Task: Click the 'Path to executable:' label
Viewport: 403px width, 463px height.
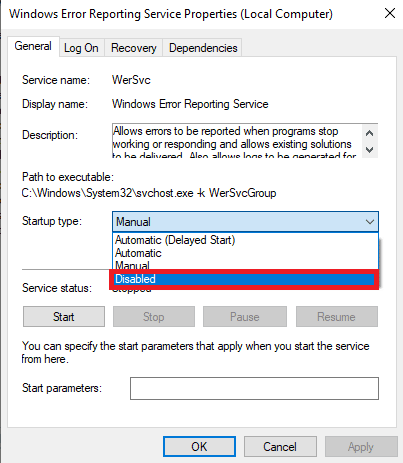Action: click(68, 177)
